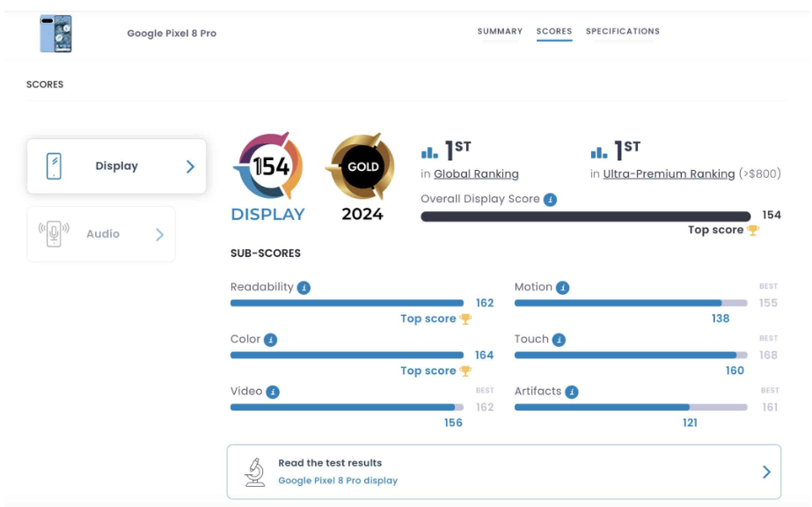Click the Motion score bar
Screen dimensions: 812x507
coord(631,303)
